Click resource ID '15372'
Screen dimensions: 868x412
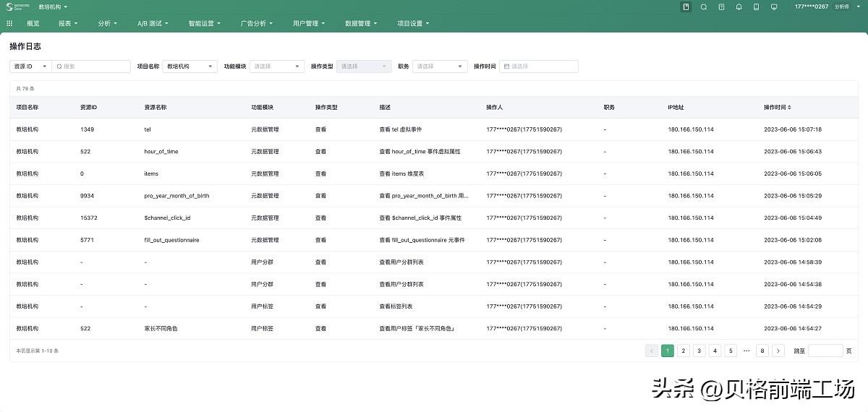point(89,218)
